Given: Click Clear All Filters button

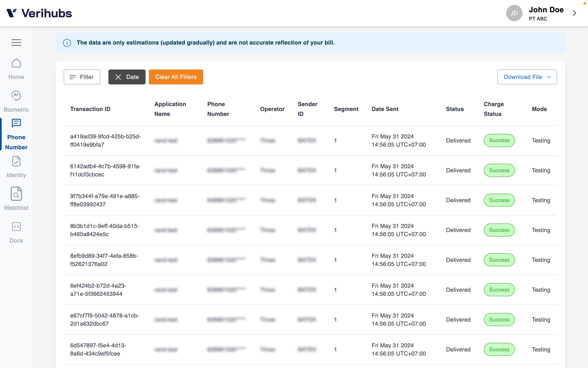Looking at the screenshot, I should (x=176, y=77).
